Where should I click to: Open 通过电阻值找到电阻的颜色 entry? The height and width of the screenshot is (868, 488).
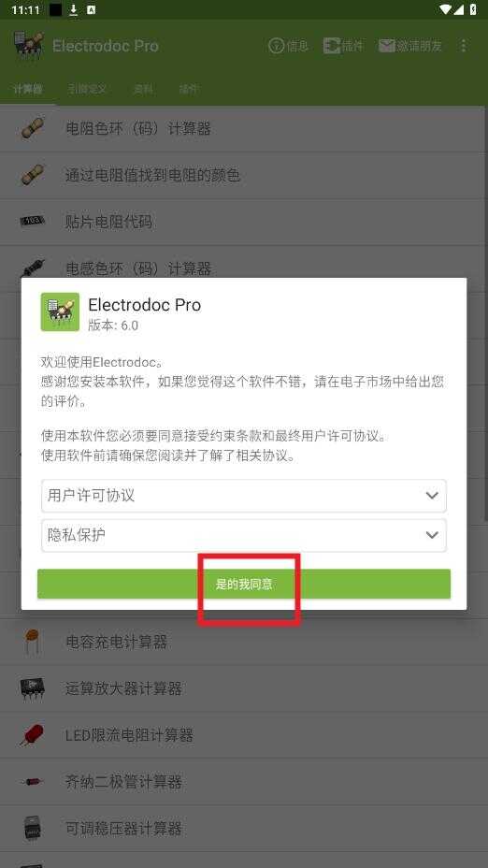(244, 176)
